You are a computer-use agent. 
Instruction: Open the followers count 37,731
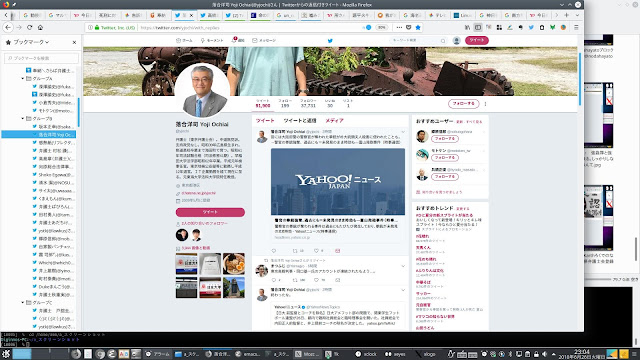pyautogui.click(x=308, y=103)
